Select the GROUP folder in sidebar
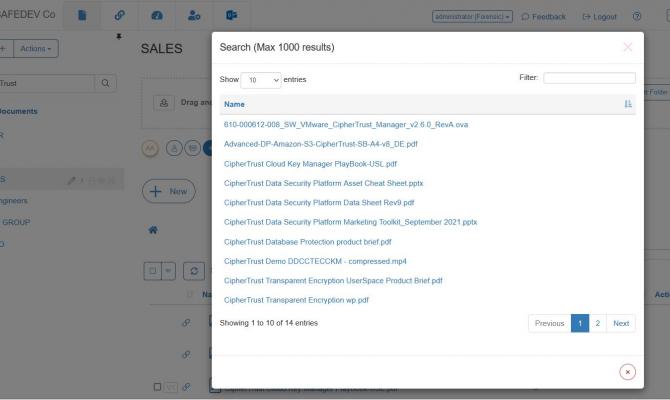This screenshot has height=400, width=670. (x=16, y=222)
